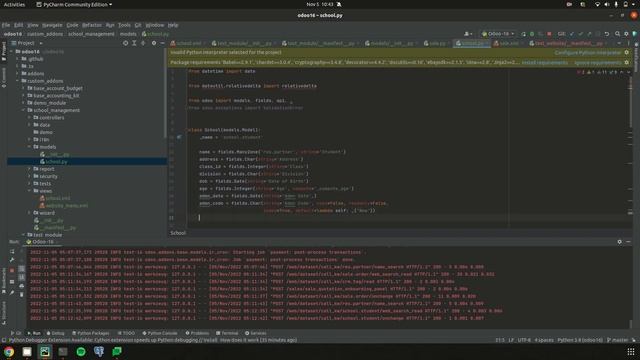
Task: Click the rerun Odoo-16 toolbar icon
Action: click(523, 34)
